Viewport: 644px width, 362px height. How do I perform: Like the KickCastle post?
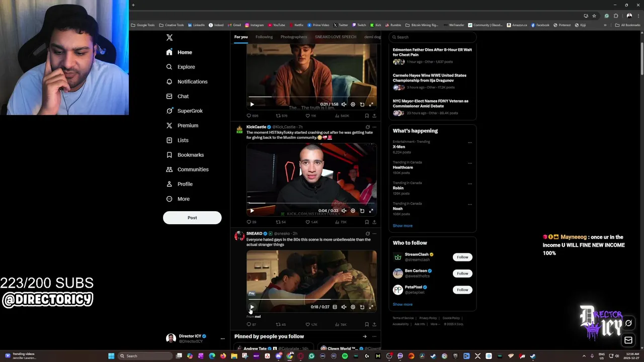[x=312, y=222]
